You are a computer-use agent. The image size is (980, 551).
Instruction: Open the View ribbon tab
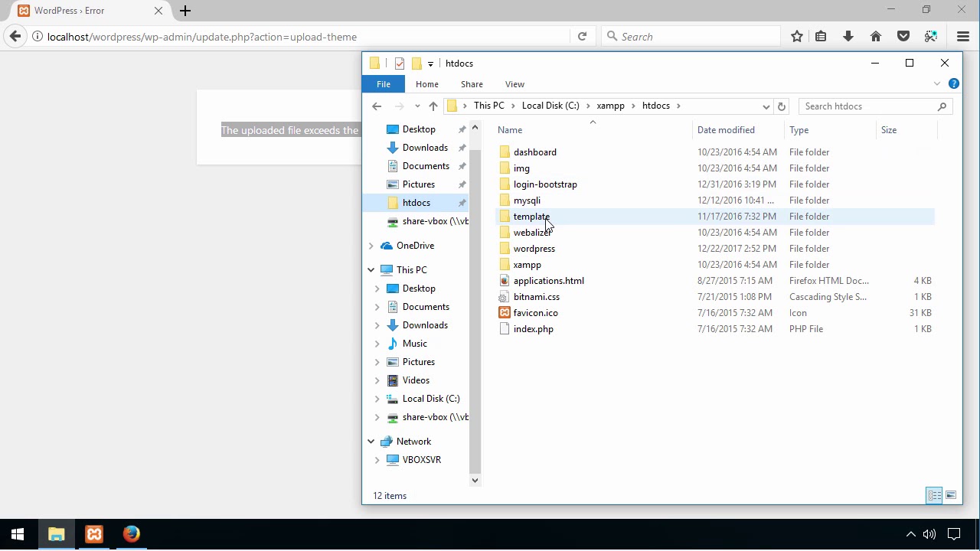[514, 84]
